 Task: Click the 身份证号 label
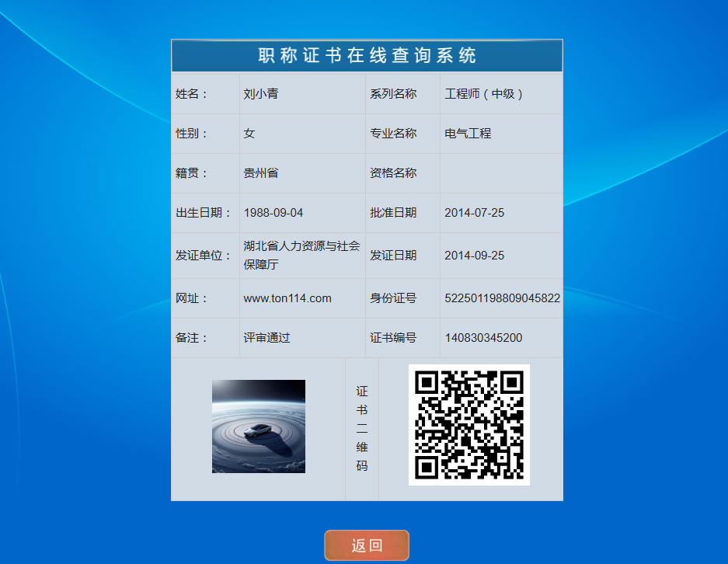pos(393,298)
